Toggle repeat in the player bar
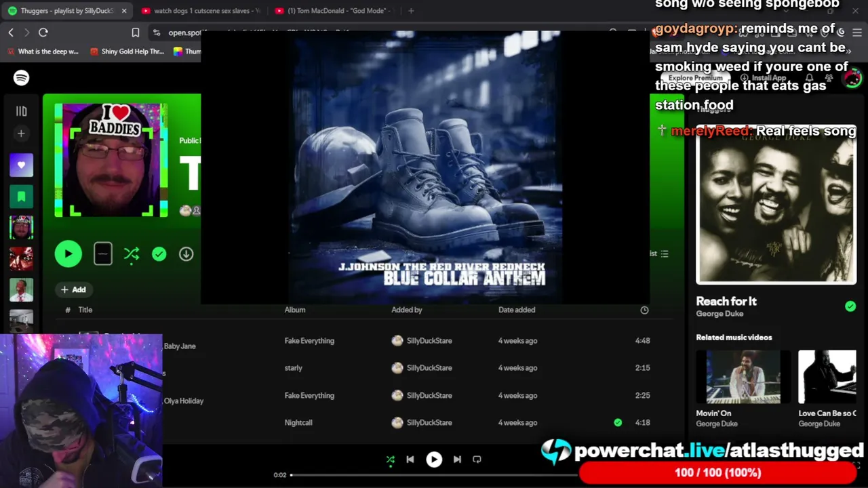This screenshot has width=868, height=488. [x=477, y=460]
